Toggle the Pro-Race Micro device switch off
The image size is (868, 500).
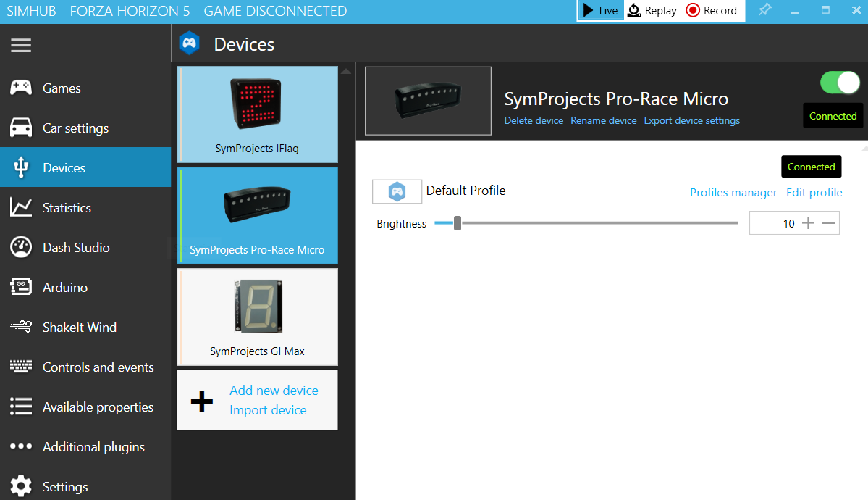coord(840,83)
